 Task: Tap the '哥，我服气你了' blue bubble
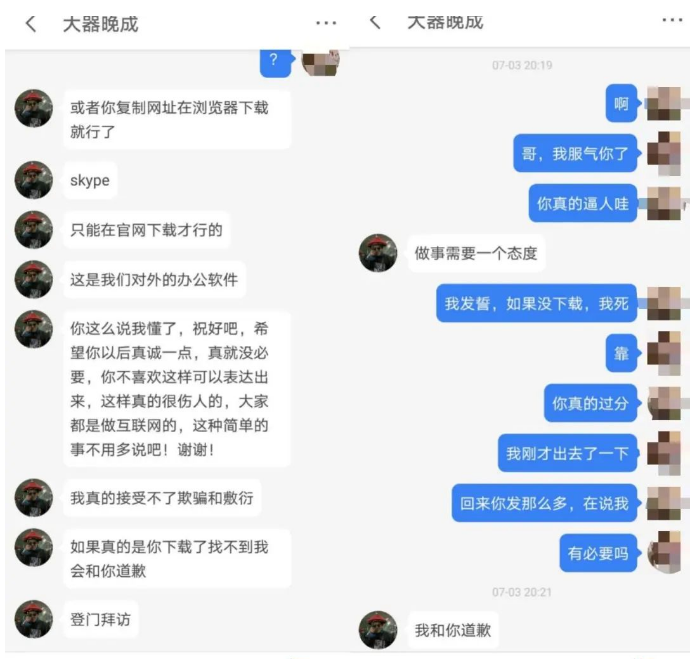click(576, 154)
